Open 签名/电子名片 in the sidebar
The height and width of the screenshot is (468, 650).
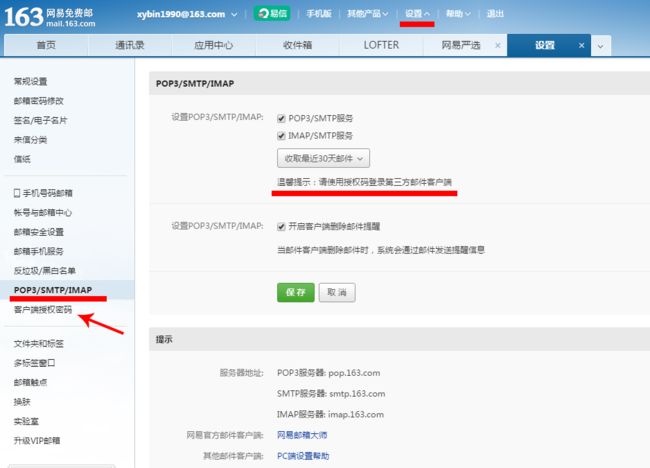pyautogui.click(x=40, y=120)
